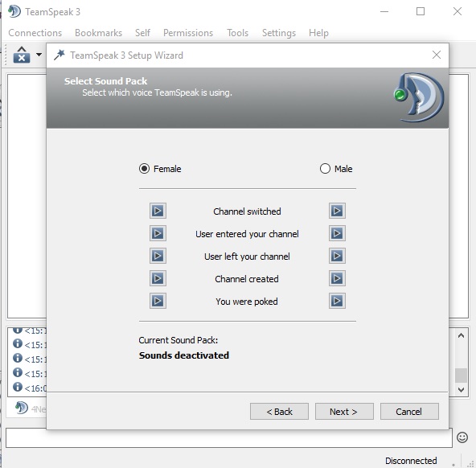476x468 pixels.
Task: Play Female 'User entered your channel' sample
Action: pos(158,233)
